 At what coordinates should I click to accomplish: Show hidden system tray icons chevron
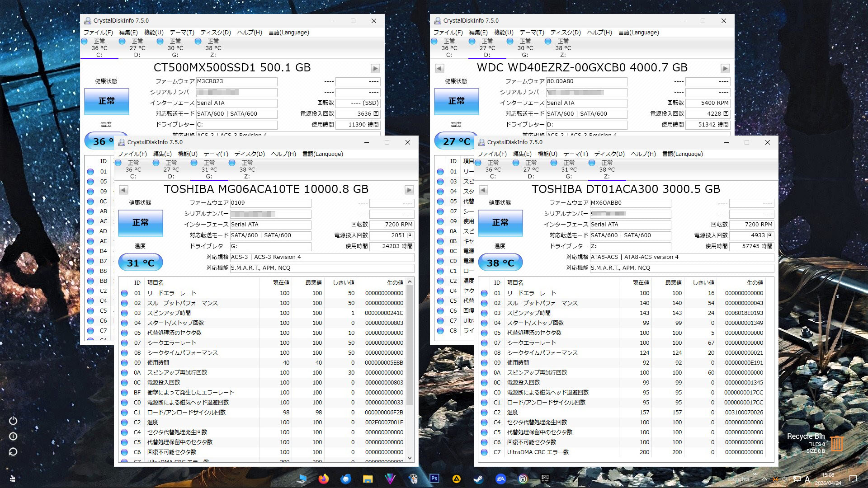pos(764,479)
